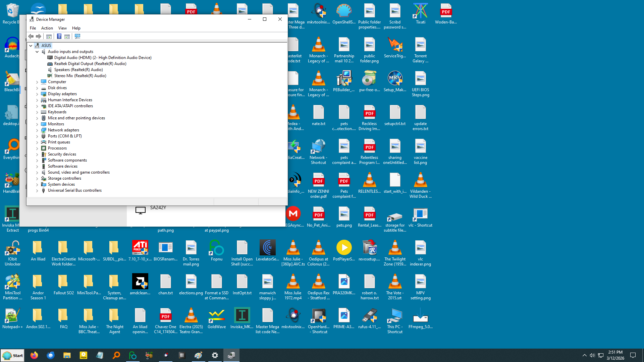Click the blue Help toolbar icon
Viewport: 644px width, 362px height.
59,36
